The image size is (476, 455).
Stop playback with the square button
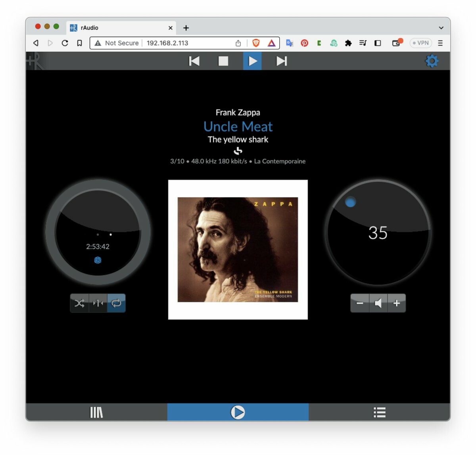[x=223, y=61]
